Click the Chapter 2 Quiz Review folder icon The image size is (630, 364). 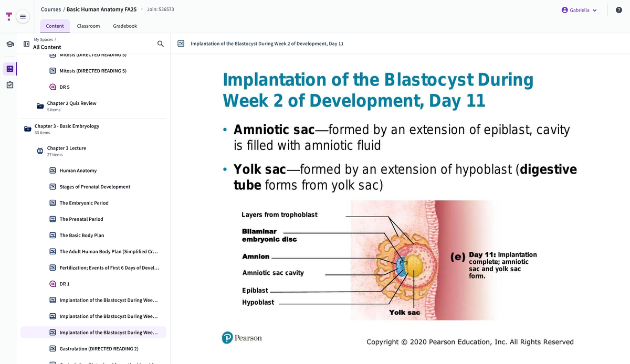[x=40, y=106]
